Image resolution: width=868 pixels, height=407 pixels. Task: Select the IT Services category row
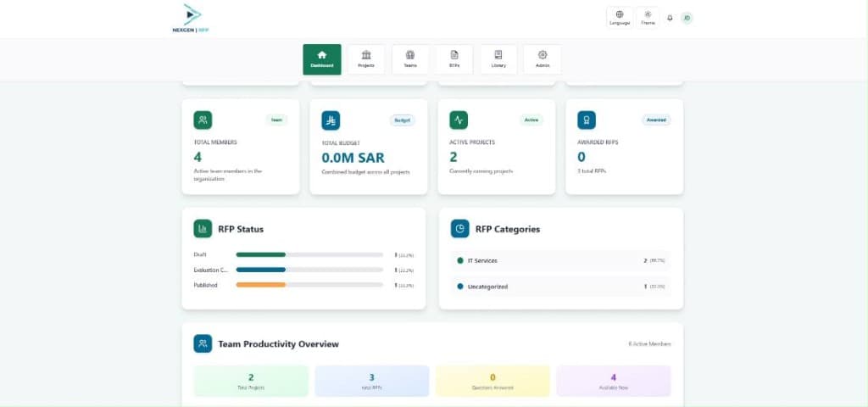pos(561,260)
